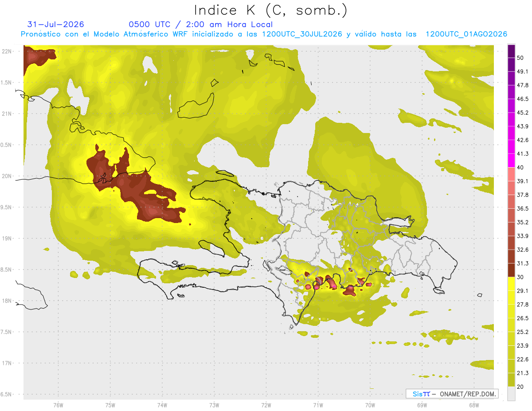This screenshot has width=532, height=411.
Task: Pick the olive swatch between 20 and 21.3
Action: tap(511, 380)
